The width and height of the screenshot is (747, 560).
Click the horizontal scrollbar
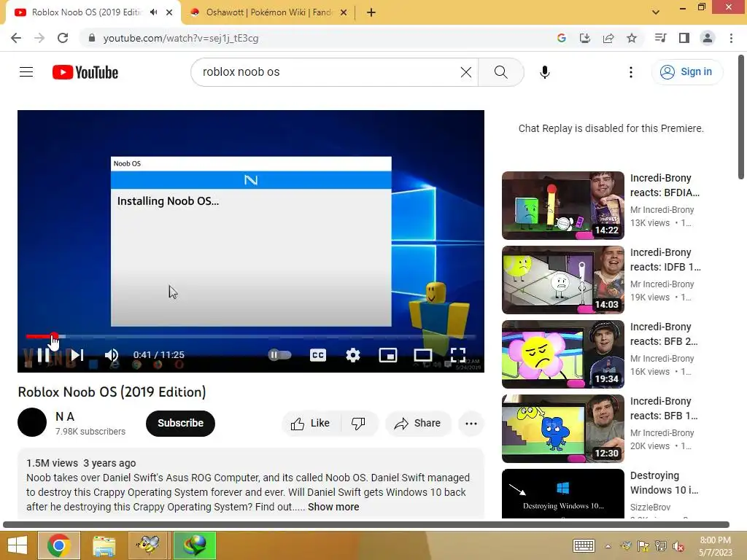[x=366, y=524]
